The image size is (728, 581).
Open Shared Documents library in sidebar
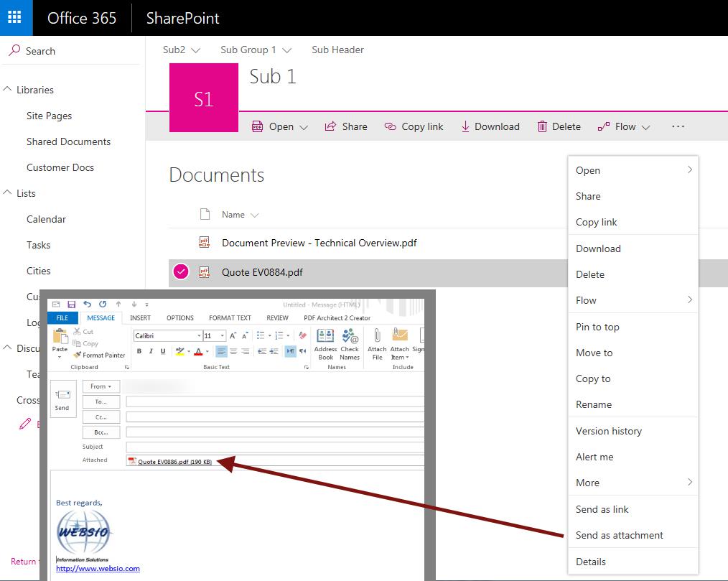[x=69, y=141]
